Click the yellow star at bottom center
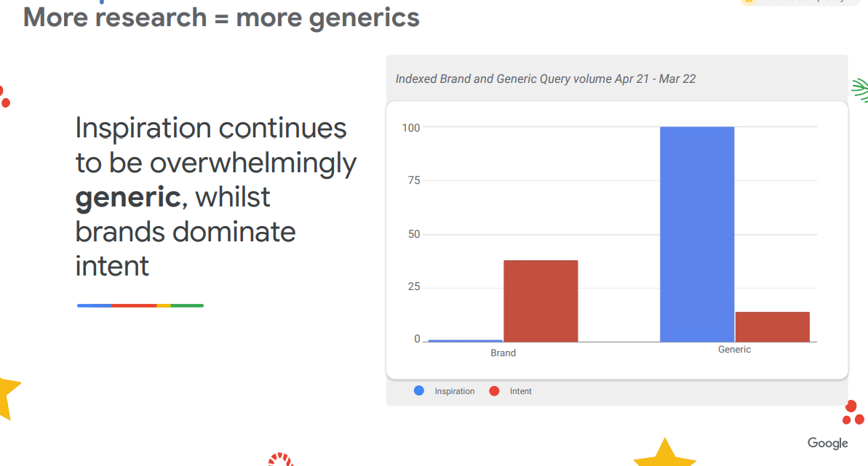868x466 pixels. (665, 453)
